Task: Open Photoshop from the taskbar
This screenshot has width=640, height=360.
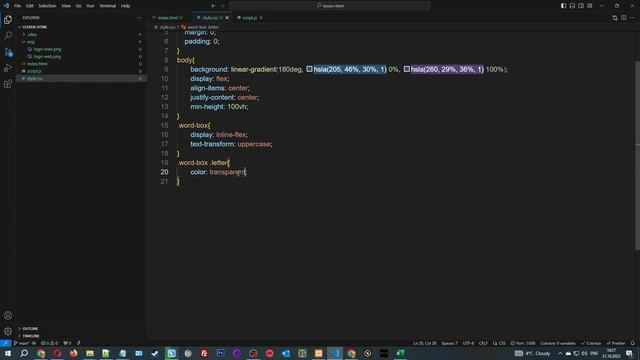Action: point(220,353)
